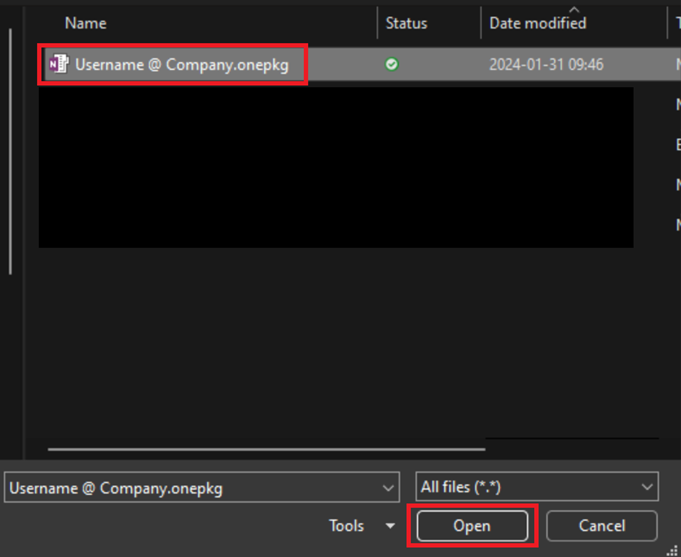Viewport: 681px width, 557px height.
Task: Click the vertical scrollbar on the left pane
Action: (x=10, y=150)
